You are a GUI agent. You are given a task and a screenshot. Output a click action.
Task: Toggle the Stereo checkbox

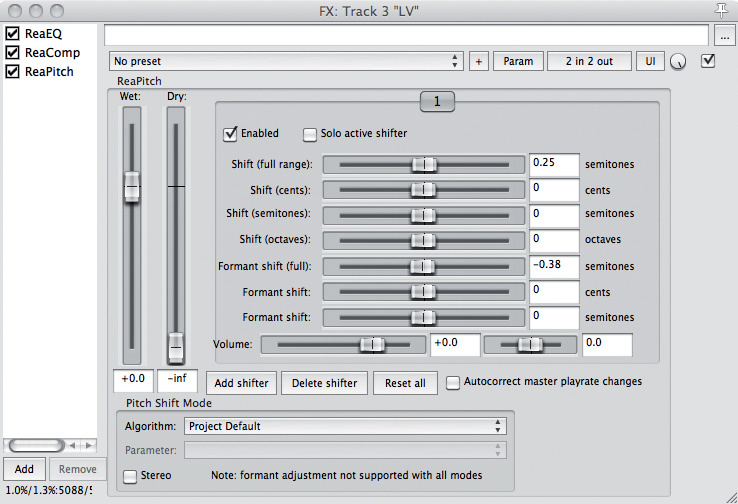130,476
